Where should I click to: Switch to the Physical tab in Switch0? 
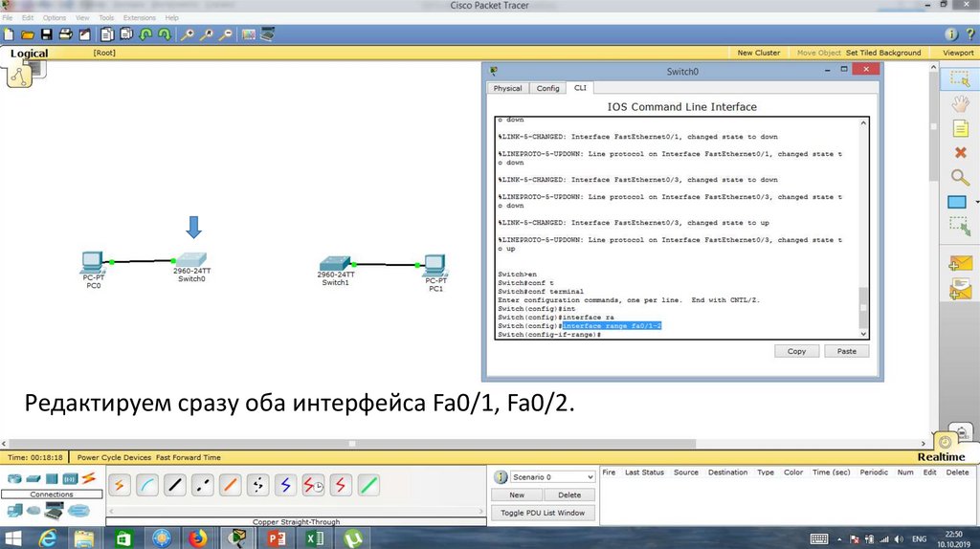click(x=507, y=88)
